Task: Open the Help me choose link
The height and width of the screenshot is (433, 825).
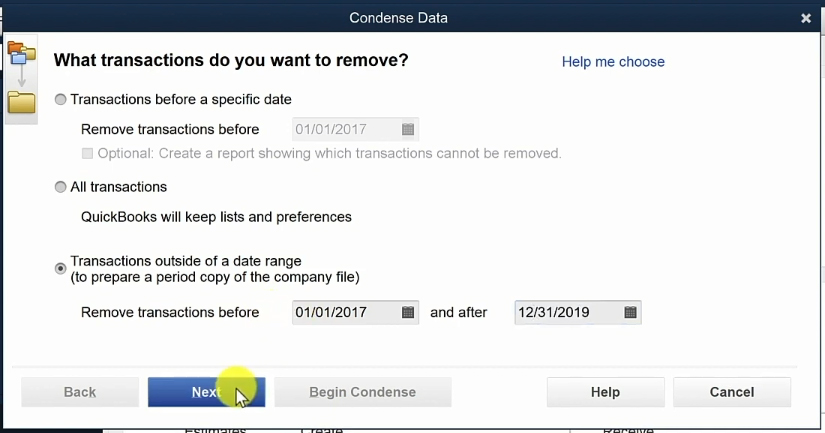Action: (x=613, y=62)
